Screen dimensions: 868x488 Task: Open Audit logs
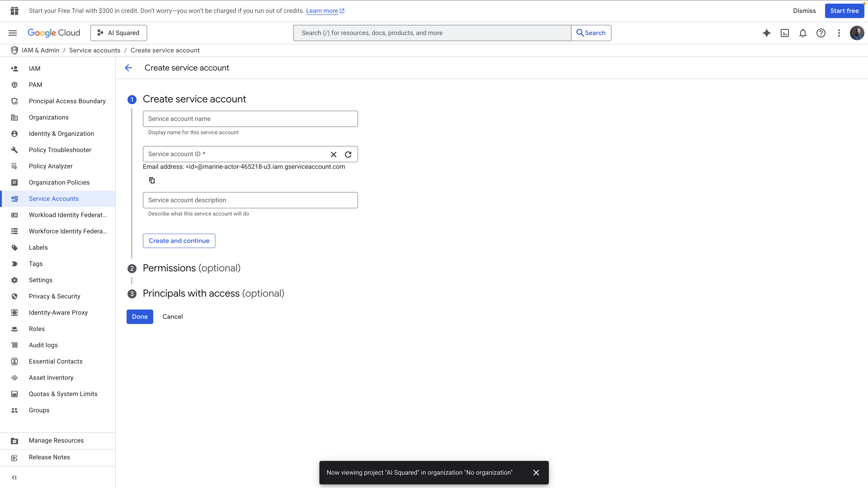[x=58, y=345]
